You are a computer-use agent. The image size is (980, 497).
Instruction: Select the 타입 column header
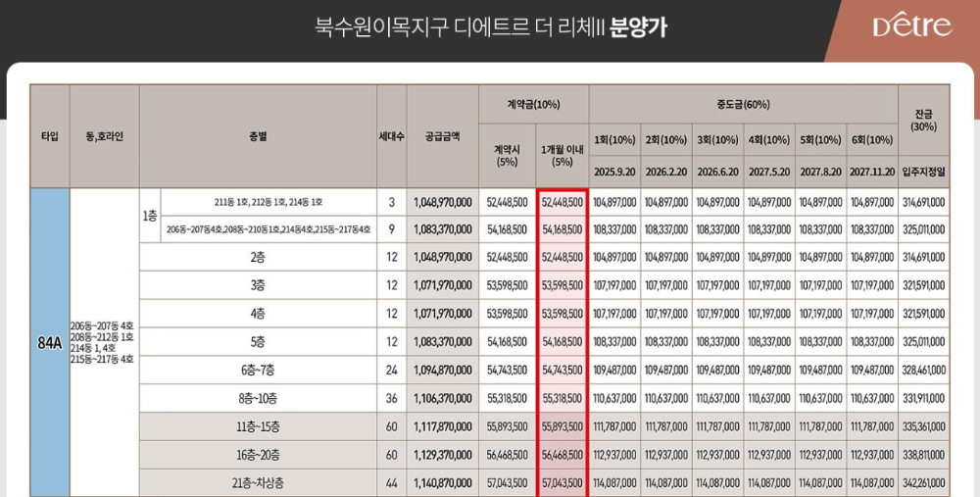(50, 136)
